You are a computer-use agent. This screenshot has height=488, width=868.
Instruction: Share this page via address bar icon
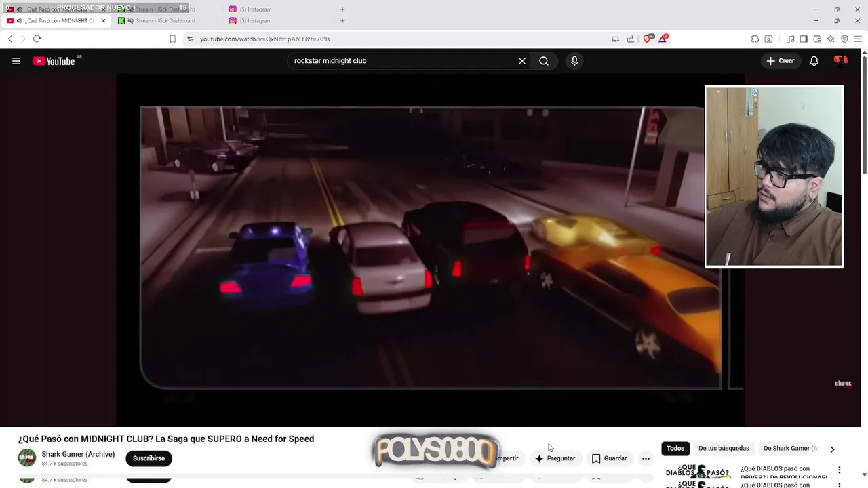(631, 39)
